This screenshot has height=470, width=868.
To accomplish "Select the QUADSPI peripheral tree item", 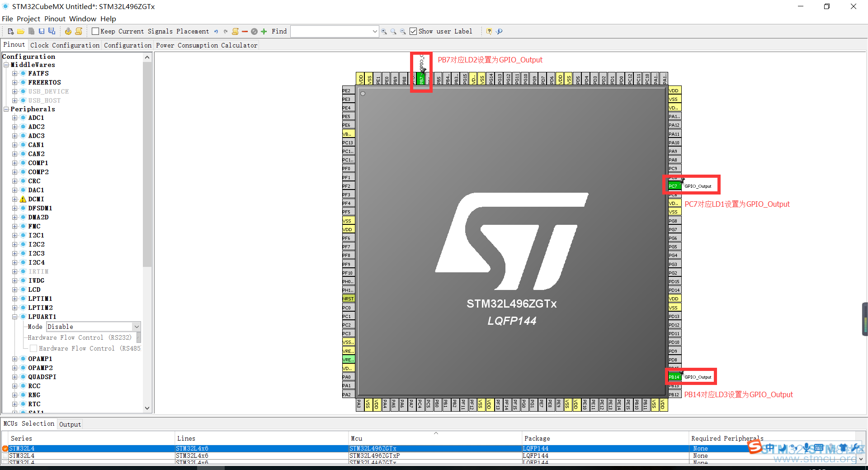I will click(42, 377).
